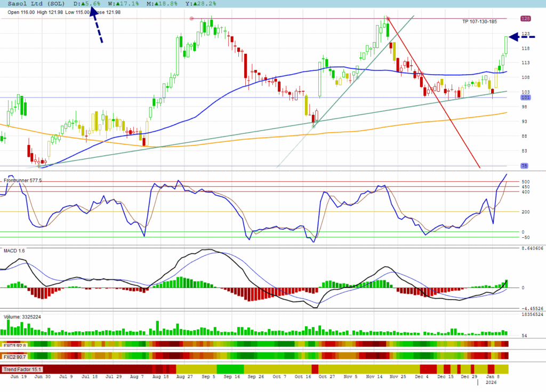Click the pink circle anchor on resistance line
The width and height of the screenshot is (546, 392).
click(x=192, y=19)
